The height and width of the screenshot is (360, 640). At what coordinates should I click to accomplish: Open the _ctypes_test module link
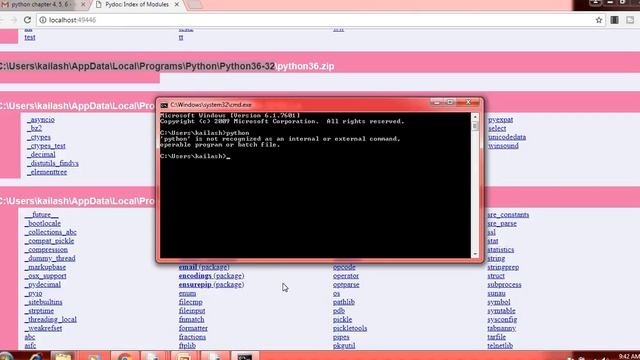tap(46, 146)
